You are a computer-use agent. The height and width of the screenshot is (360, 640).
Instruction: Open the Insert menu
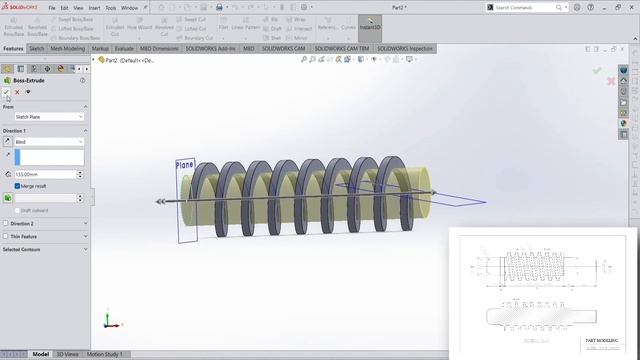pos(94,8)
